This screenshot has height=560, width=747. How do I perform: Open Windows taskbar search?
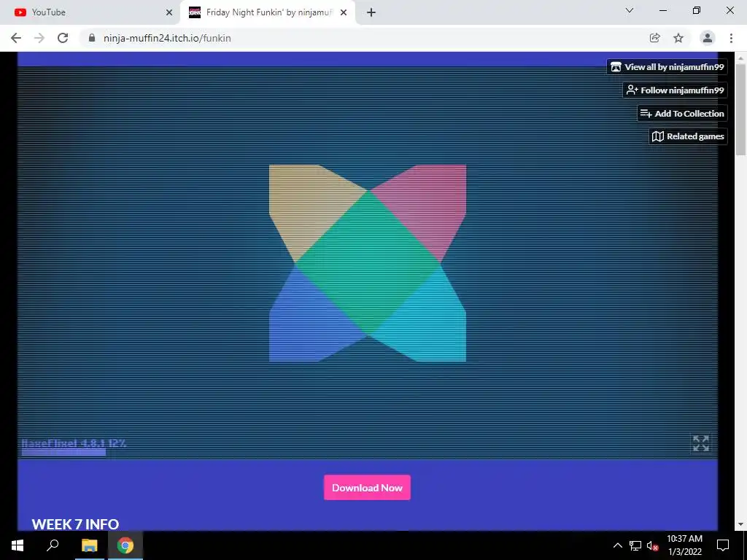53,545
